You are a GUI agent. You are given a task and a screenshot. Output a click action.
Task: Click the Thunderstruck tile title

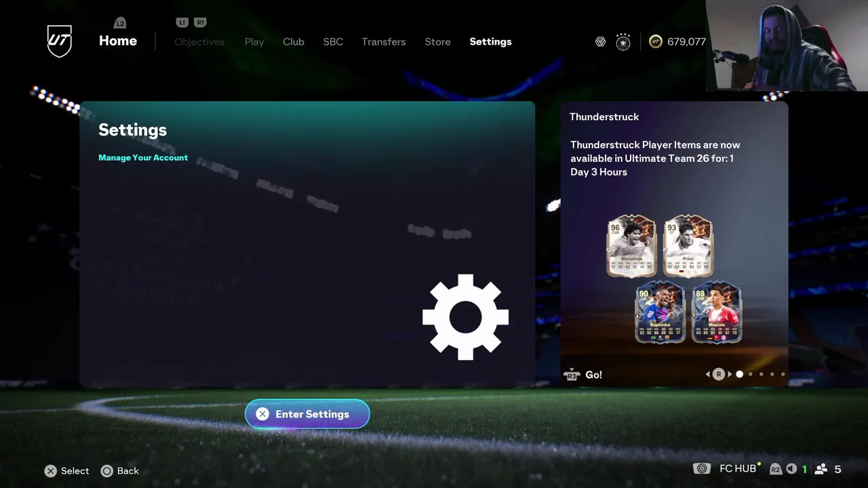pyautogui.click(x=604, y=117)
